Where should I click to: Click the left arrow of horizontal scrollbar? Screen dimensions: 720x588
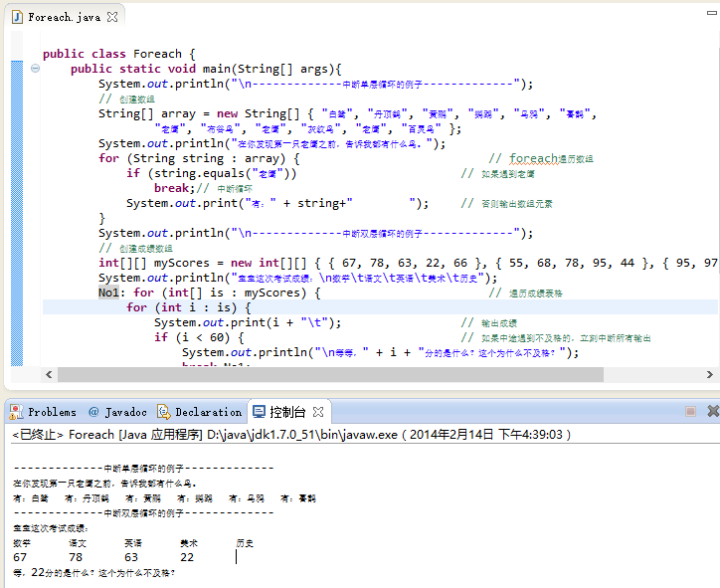pos(49,375)
